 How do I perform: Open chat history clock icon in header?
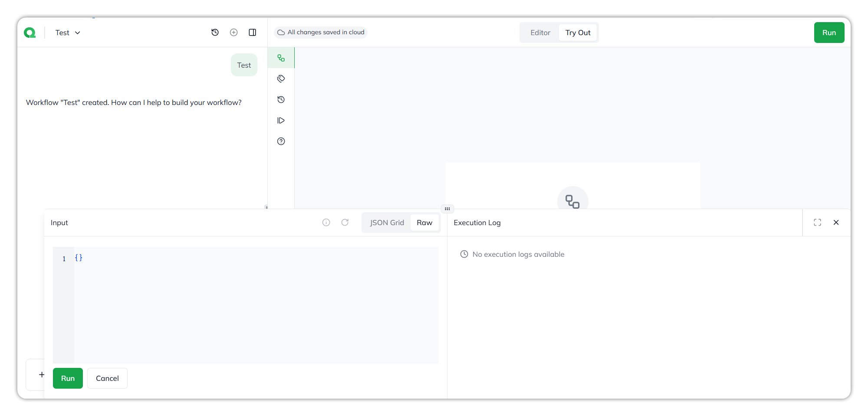pos(215,33)
